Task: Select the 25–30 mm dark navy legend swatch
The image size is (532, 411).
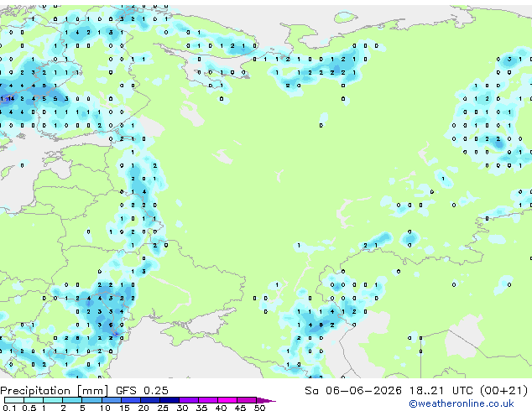Action: coord(170,400)
